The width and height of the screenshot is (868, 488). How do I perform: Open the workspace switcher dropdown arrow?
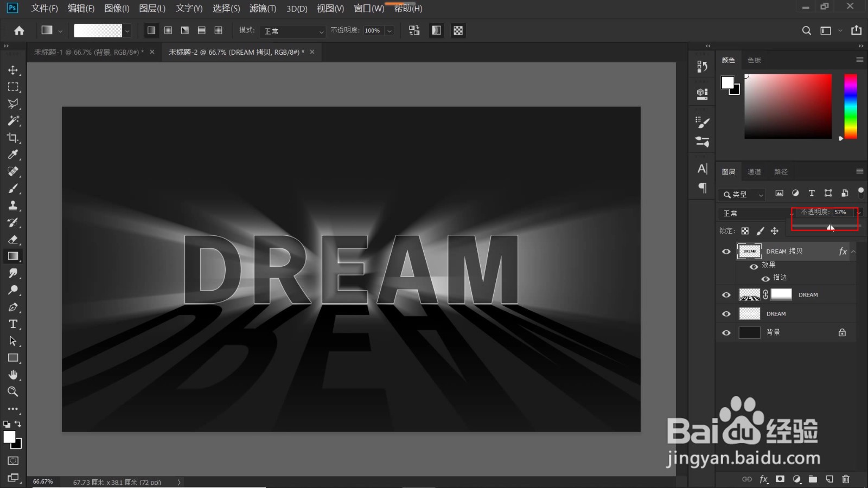840,30
